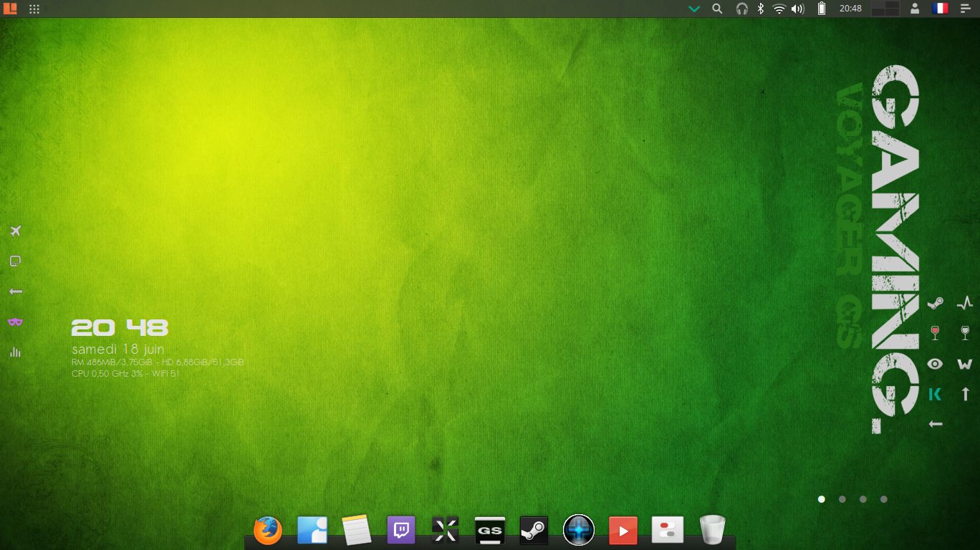Open the toggle-switches settings app in the dock
This screenshot has width=980, height=550.
pos(668,531)
